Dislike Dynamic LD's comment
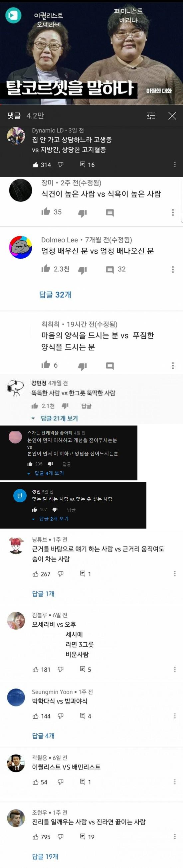183x868 pixels. coord(61,165)
